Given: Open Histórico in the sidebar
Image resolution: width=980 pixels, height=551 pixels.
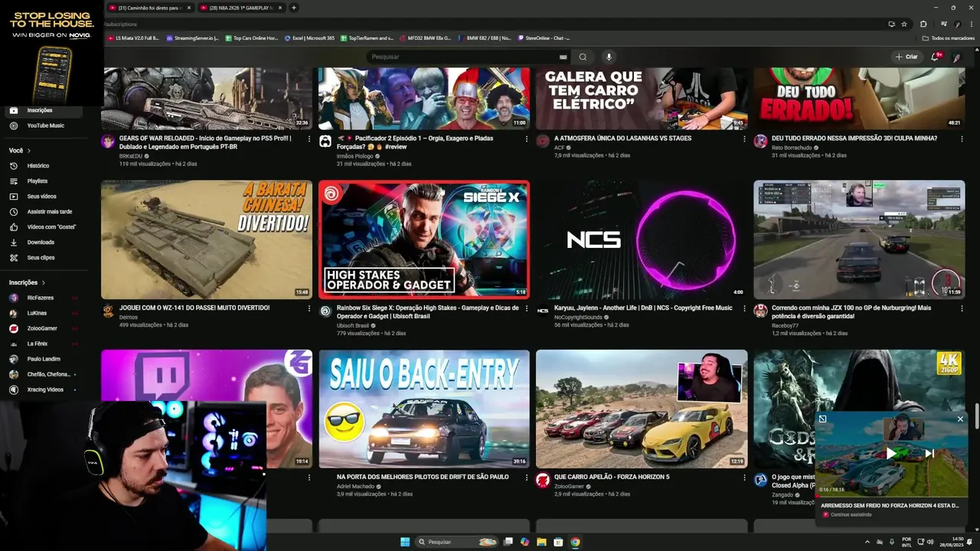Looking at the screenshot, I should (x=38, y=166).
